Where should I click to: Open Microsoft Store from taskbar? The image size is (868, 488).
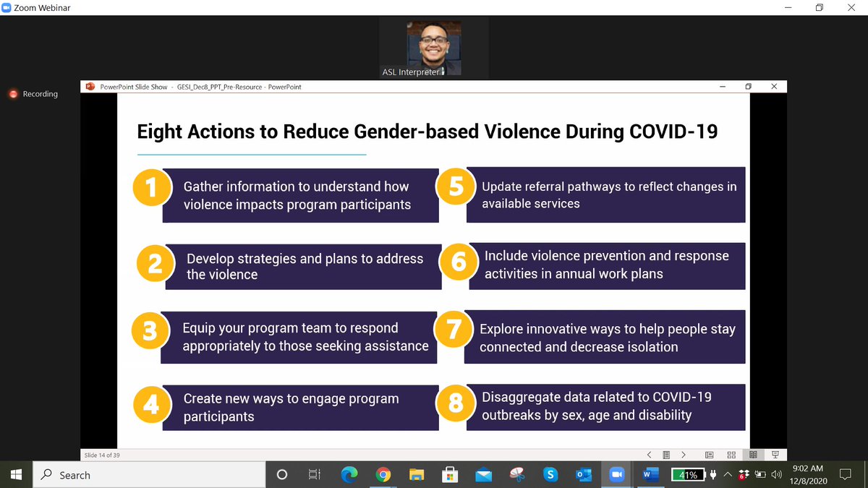[x=450, y=474]
